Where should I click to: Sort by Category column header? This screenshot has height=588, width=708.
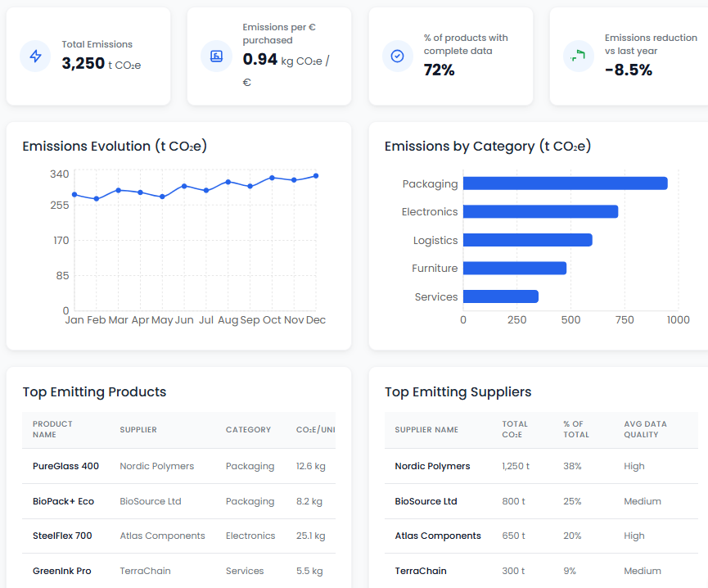248,430
